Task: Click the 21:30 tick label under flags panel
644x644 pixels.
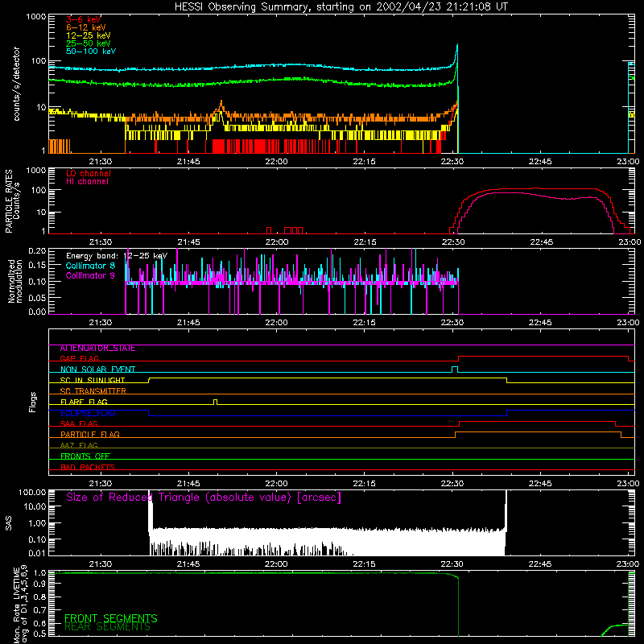Action: [101, 484]
